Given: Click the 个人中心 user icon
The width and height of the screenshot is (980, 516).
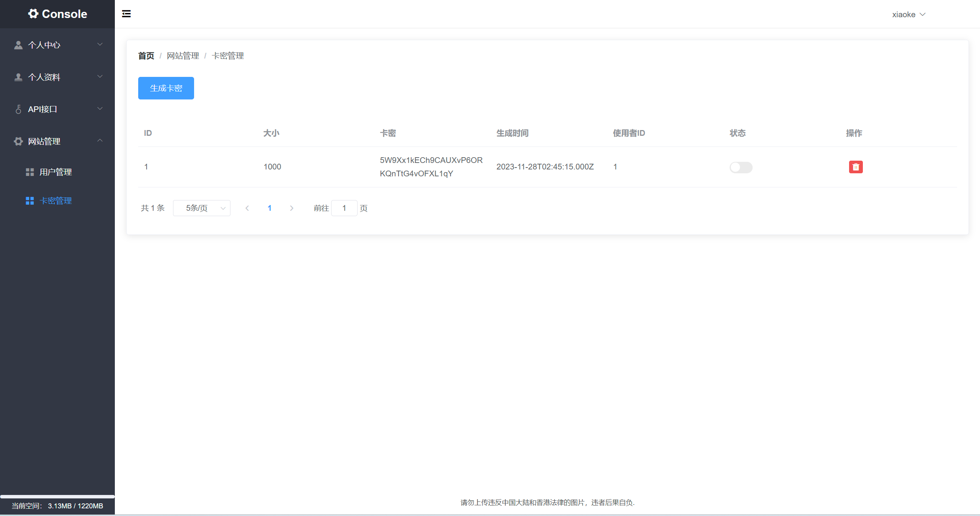Looking at the screenshot, I should (x=18, y=45).
